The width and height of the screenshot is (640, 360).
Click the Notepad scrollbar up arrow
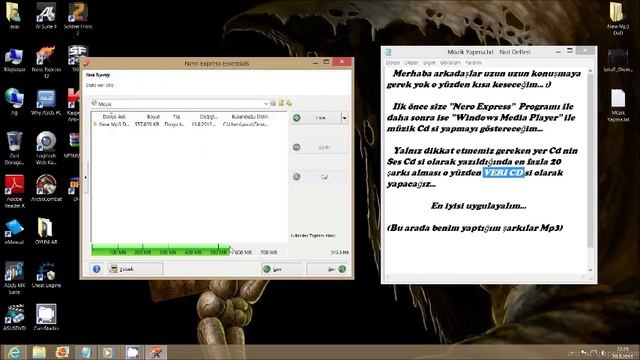[590, 71]
